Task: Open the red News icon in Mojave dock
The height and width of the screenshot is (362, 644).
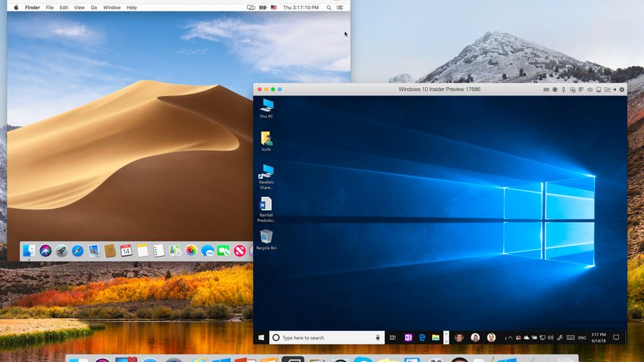Action: tap(240, 251)
